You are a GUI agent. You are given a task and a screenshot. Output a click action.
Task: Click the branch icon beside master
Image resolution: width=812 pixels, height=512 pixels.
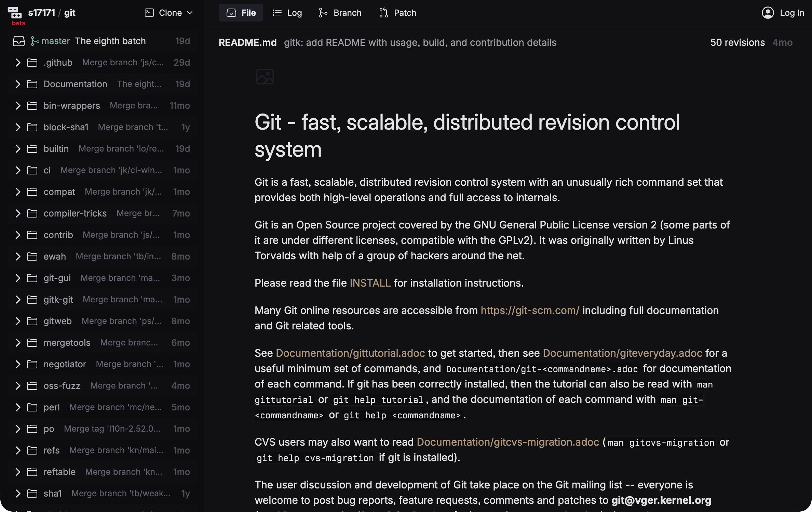[35, 41]
